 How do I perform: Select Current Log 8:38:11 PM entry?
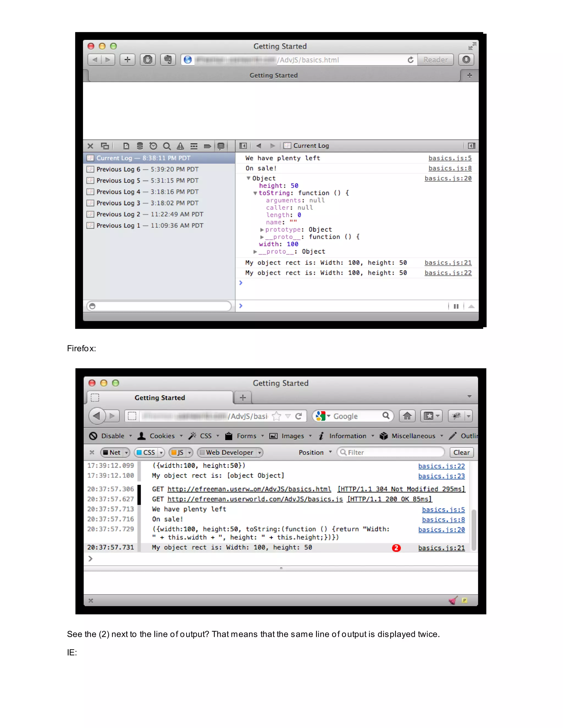click(x=159, y=158)
